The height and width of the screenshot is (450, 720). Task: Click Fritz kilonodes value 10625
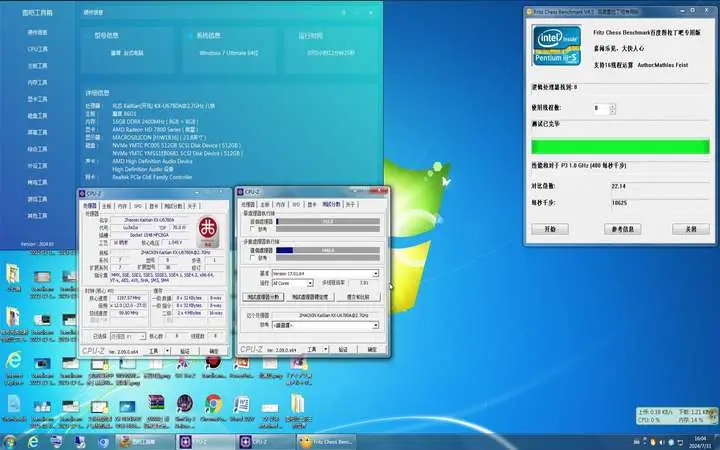[x=619, y=203]
